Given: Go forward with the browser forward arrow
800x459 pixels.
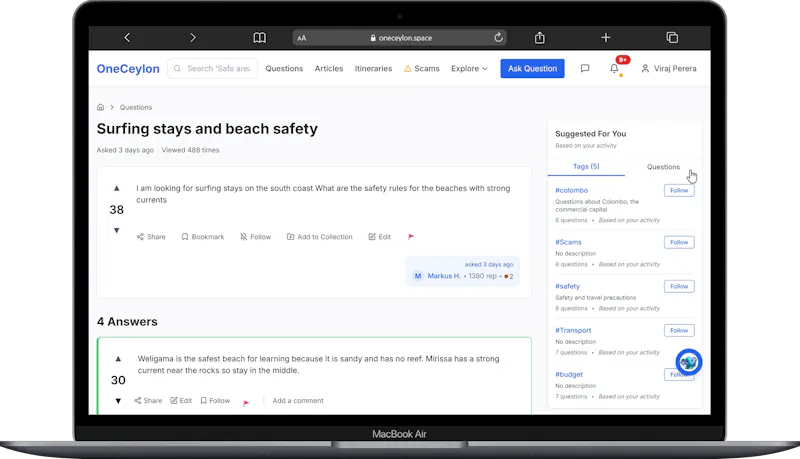Looking at the screenshot, I should pyautogui.click(x=192, y=37).
